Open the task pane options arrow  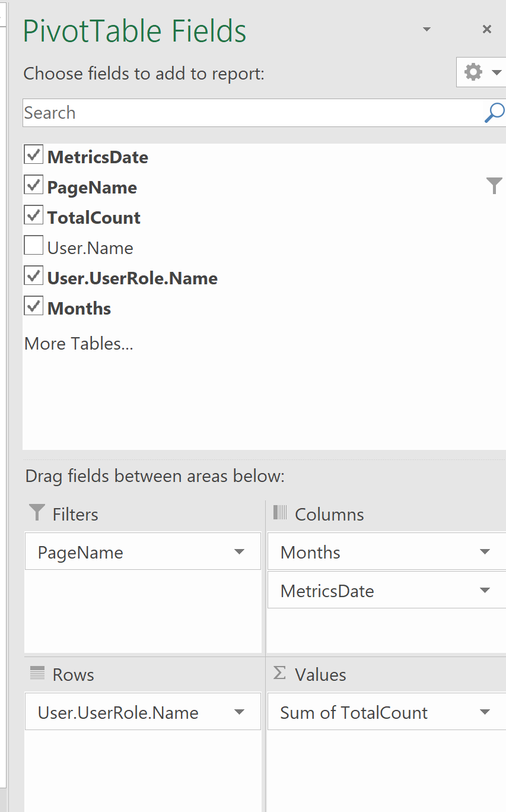click(426, 30)
